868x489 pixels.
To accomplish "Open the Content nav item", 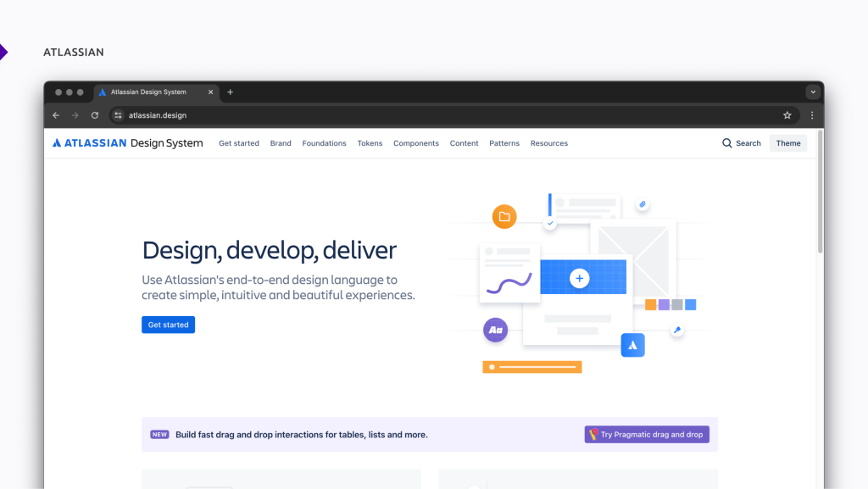I will point(464,143).
